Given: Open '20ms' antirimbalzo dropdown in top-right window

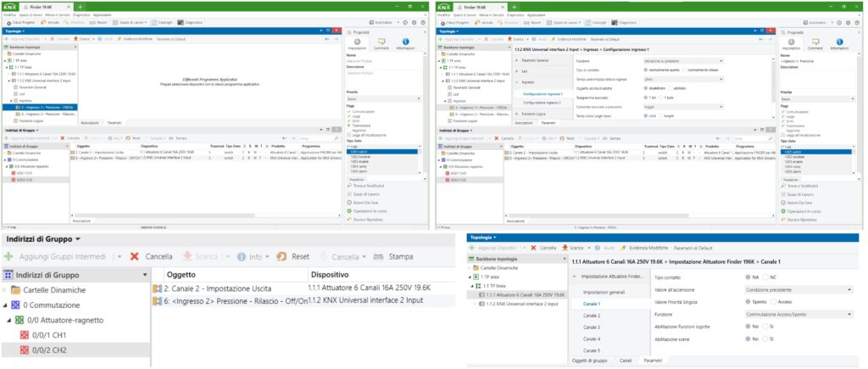Looking at the screenshot, I should (684, 79).
